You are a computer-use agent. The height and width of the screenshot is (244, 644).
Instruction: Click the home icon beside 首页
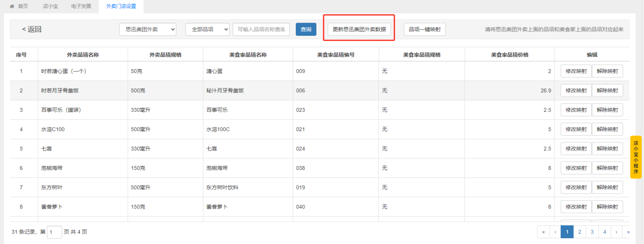(x=12, y=7)
